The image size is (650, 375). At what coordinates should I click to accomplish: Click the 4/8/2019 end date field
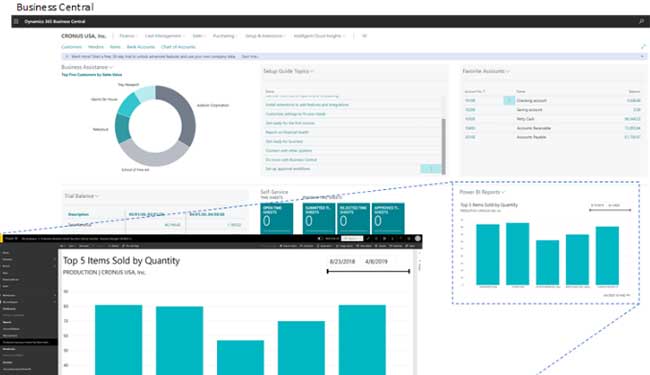coord(376,261)
